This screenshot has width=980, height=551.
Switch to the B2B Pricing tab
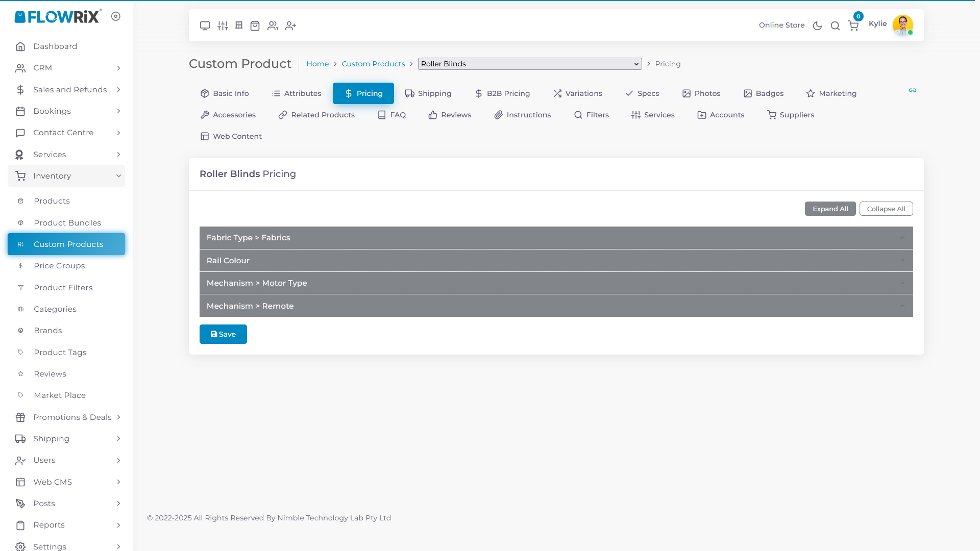click(x=502, y=93)
